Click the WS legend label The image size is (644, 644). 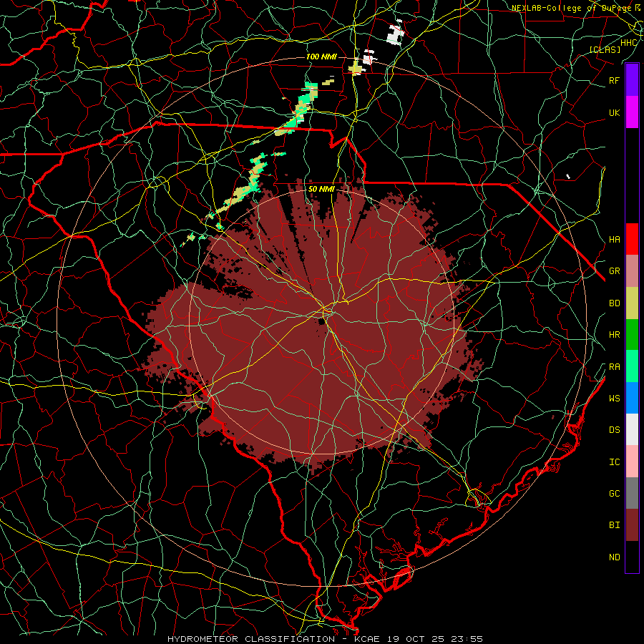pos(614,399)
